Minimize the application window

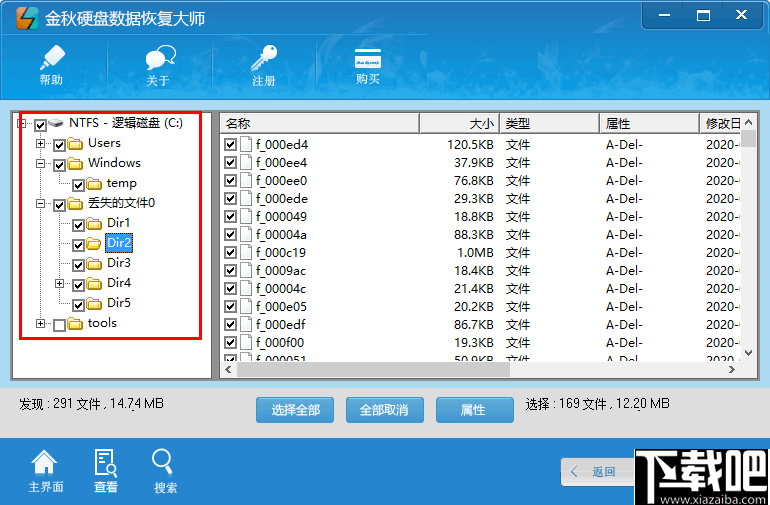[664, 16]
